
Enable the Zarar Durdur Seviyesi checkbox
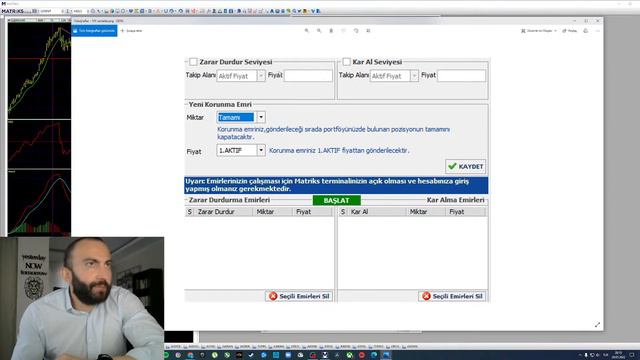[193, 62]
